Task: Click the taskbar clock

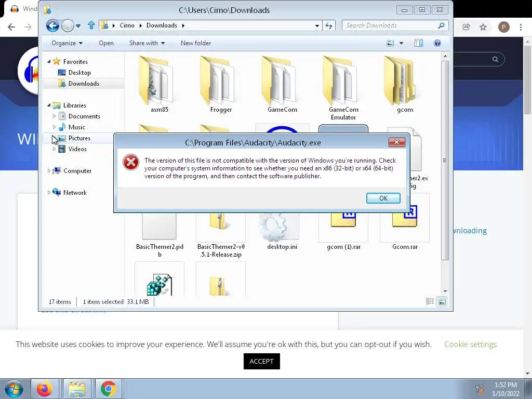Action: point(506,389)
